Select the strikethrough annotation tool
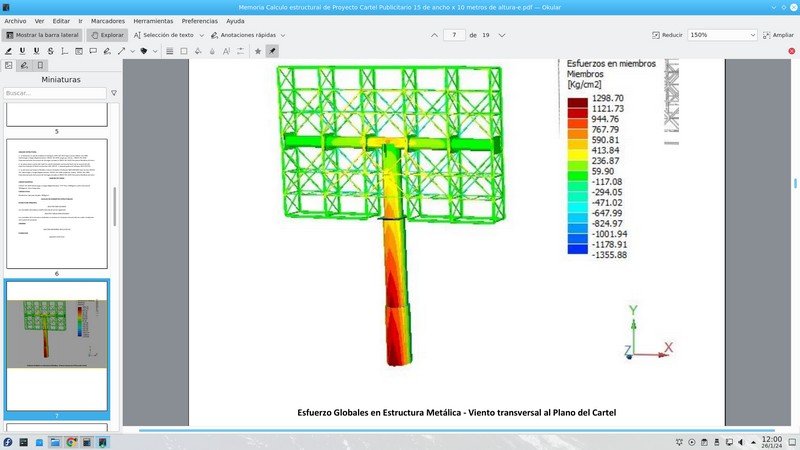The height and width of the screenshot is (450, 800). click(51, 51)
